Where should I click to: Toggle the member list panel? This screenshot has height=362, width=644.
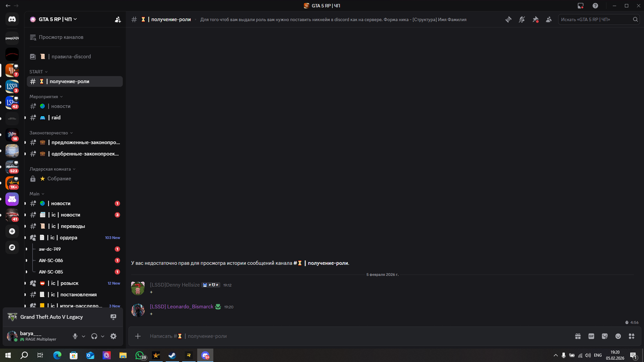(549, 20)
